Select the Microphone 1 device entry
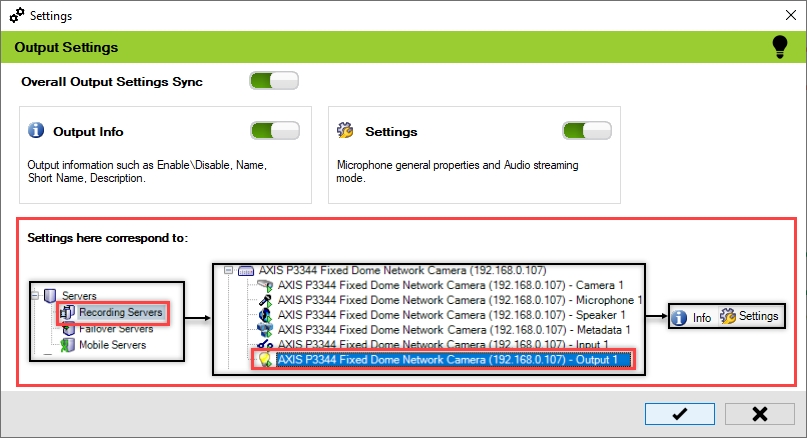 pyautogui.click(x=459, y=300)
